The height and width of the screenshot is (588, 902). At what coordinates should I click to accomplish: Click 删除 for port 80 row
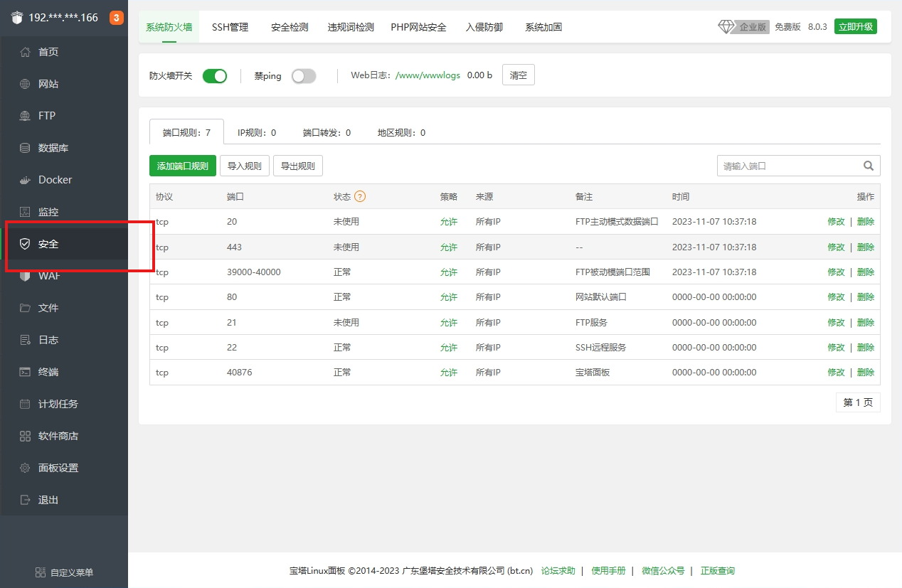(x=866, y=297)
